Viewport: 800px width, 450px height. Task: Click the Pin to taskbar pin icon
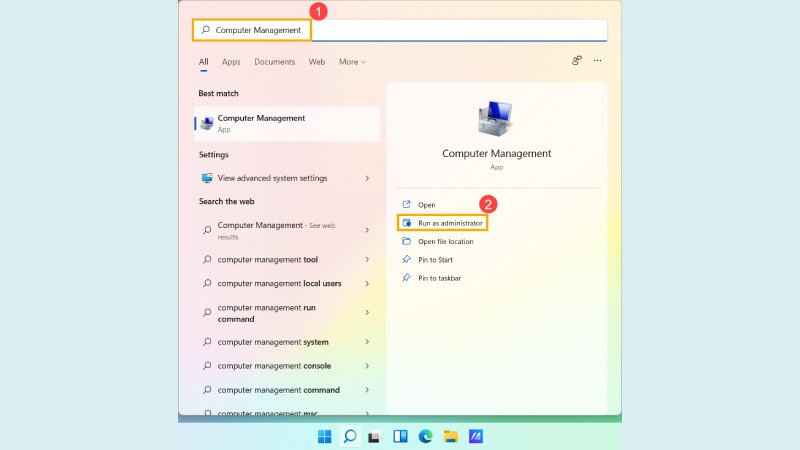pos(406,278)
